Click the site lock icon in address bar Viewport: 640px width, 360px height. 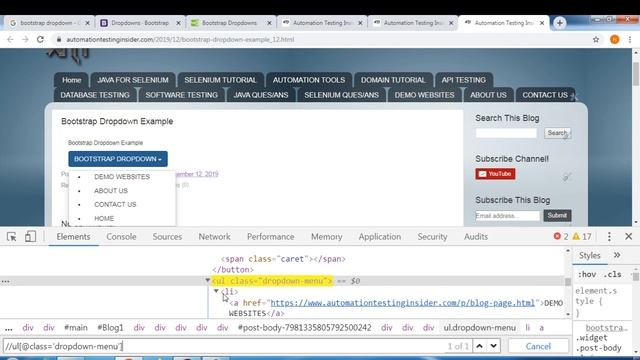click(59, 40)
